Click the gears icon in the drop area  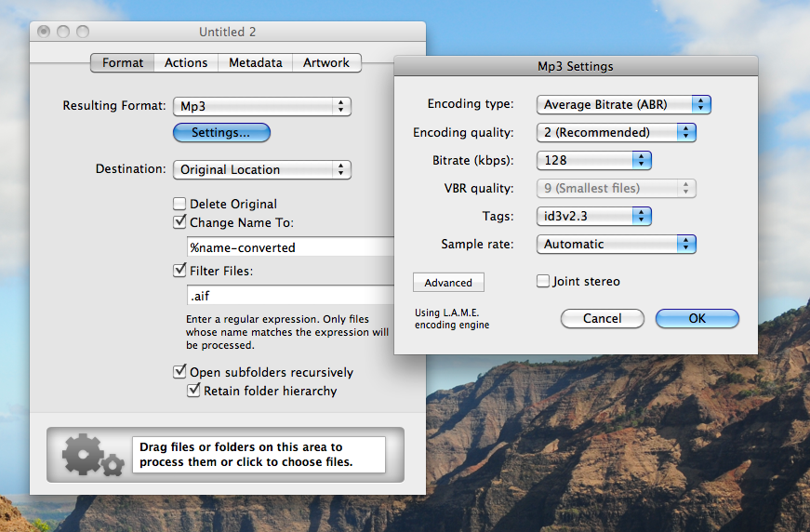point(89,454)
